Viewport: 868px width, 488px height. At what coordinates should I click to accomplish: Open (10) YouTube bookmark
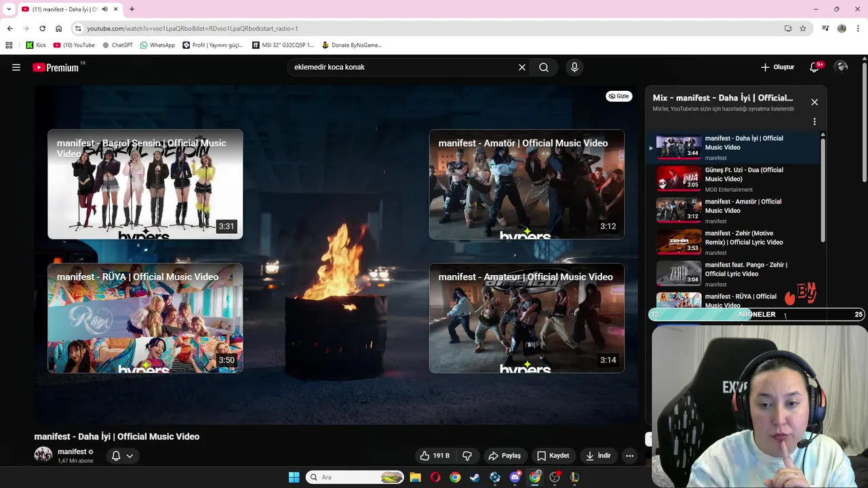[74, 45]
